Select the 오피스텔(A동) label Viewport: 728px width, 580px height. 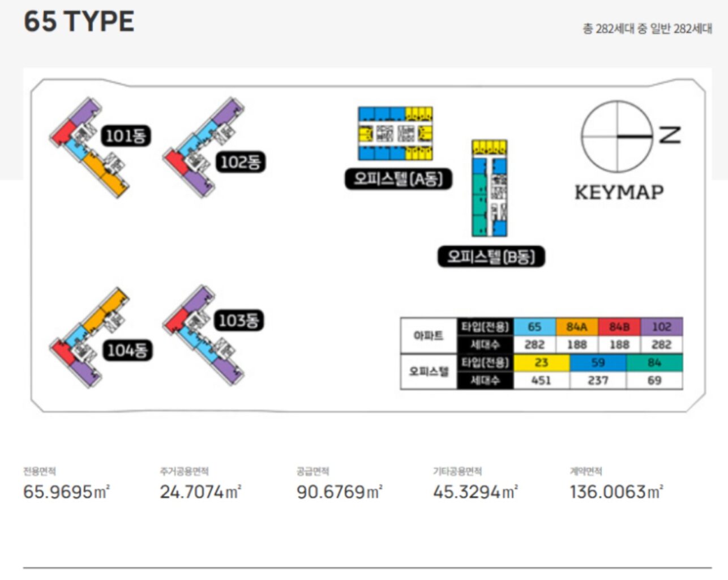pyautogui.click(x=399, y=179)
